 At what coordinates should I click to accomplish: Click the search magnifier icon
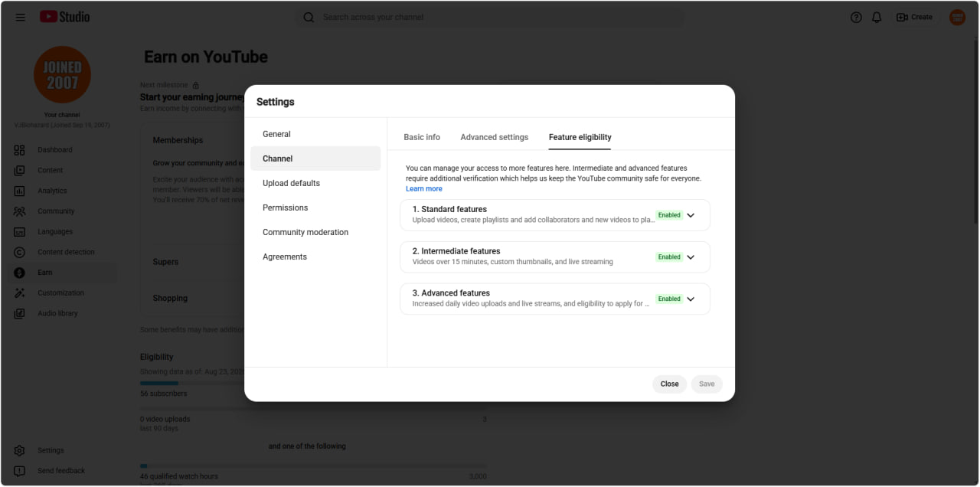tap(309, 17)
